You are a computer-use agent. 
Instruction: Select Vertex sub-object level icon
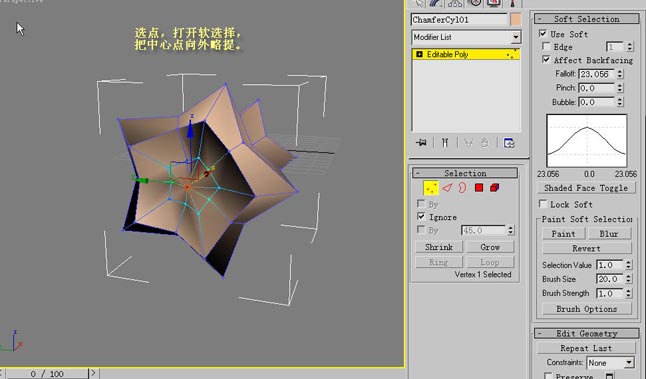(431, 188)
